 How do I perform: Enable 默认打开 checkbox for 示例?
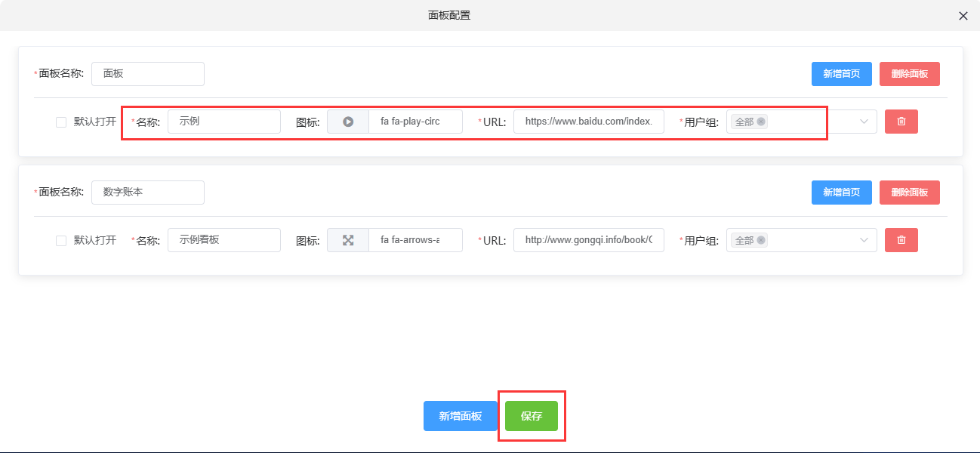[61, 122]
